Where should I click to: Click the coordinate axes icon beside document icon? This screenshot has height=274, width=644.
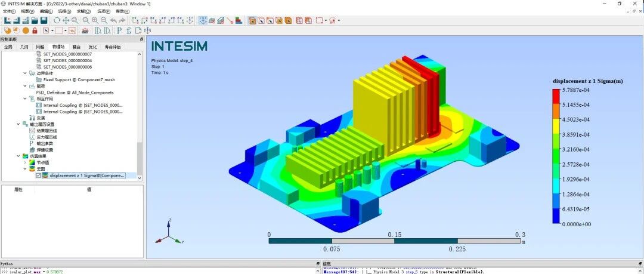[148, 30]
